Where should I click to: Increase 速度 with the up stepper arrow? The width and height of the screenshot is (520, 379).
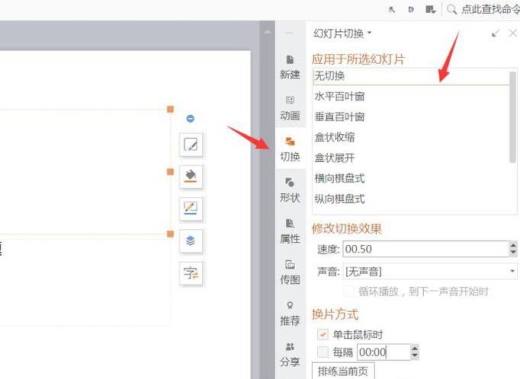point(513,245)
